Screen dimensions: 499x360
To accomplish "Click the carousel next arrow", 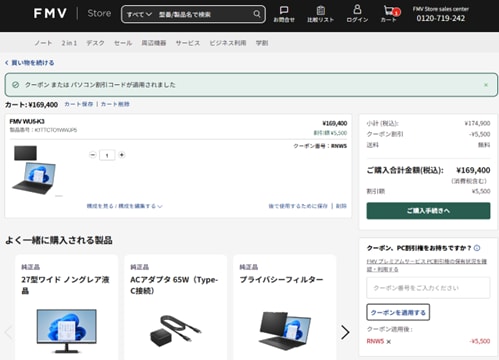I will [x=345, y=332].
